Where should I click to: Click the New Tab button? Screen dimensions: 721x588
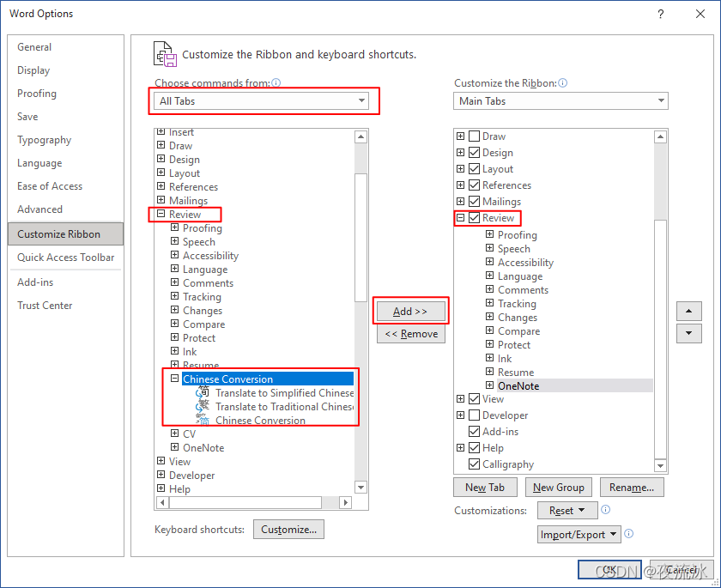pyautogui.click(x=485, y=488)
